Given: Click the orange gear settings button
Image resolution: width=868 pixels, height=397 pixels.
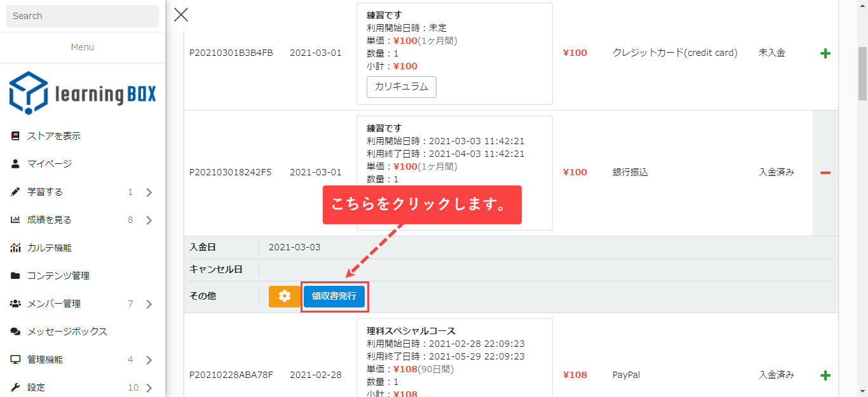Looking at the screenshot, I should point(284,297).
